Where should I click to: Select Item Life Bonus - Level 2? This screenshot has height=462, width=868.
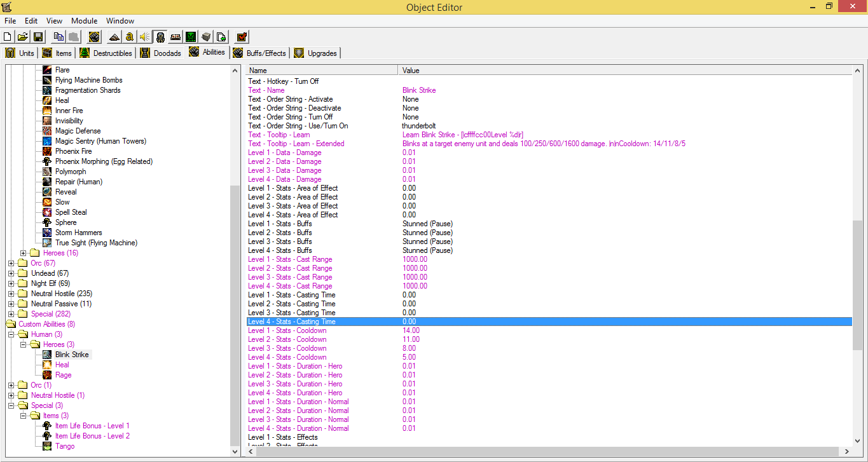click(92, 436)
